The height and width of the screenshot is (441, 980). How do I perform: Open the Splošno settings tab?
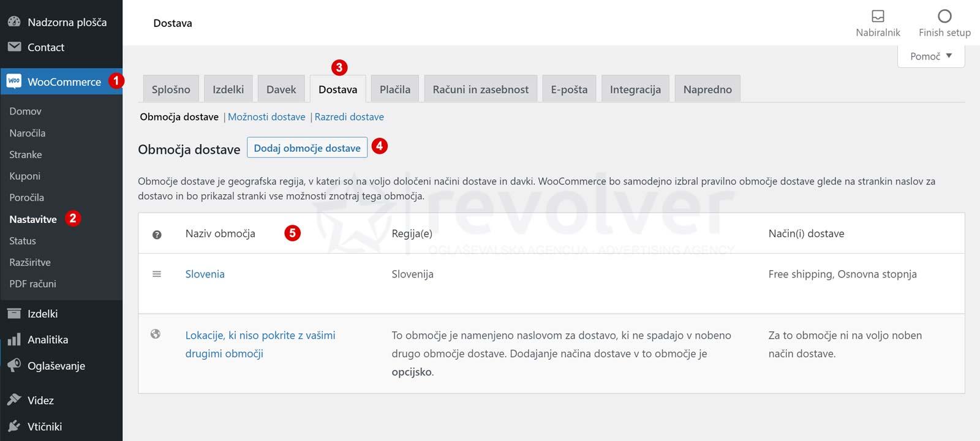tap(171, 89)
